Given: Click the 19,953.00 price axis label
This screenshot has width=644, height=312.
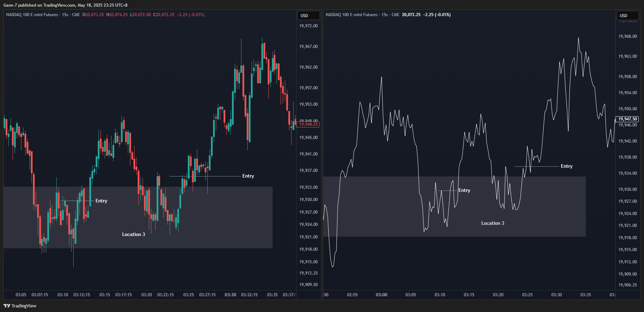Looking at the screenshot, I should click(308, 104).
